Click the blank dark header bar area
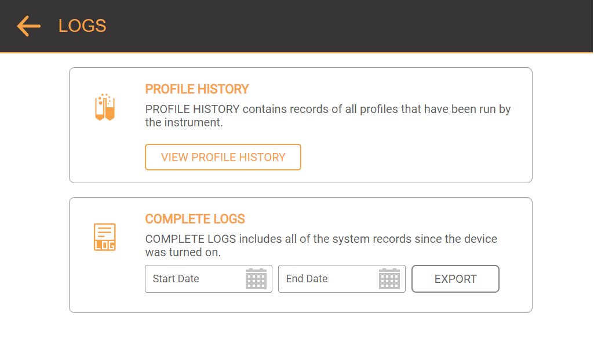The width and height of the screenshot is (594, 364). pyautogui.click(x=341, y=26)
